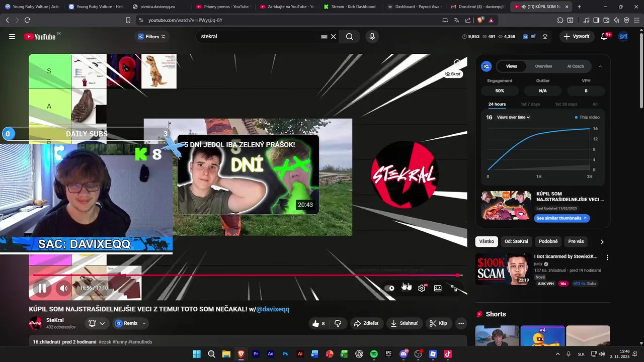
Task: Click the $100K SCAM video thumbnail
Action: 503,269
